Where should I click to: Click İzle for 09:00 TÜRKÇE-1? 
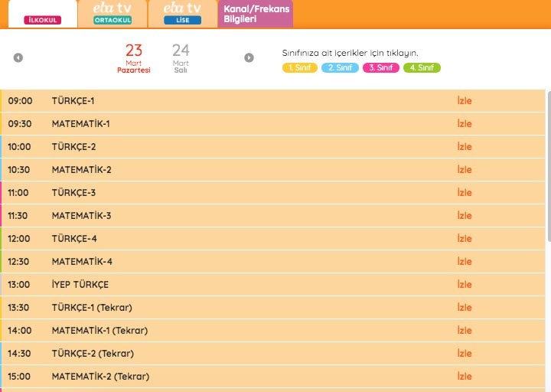tap(464, 101)
